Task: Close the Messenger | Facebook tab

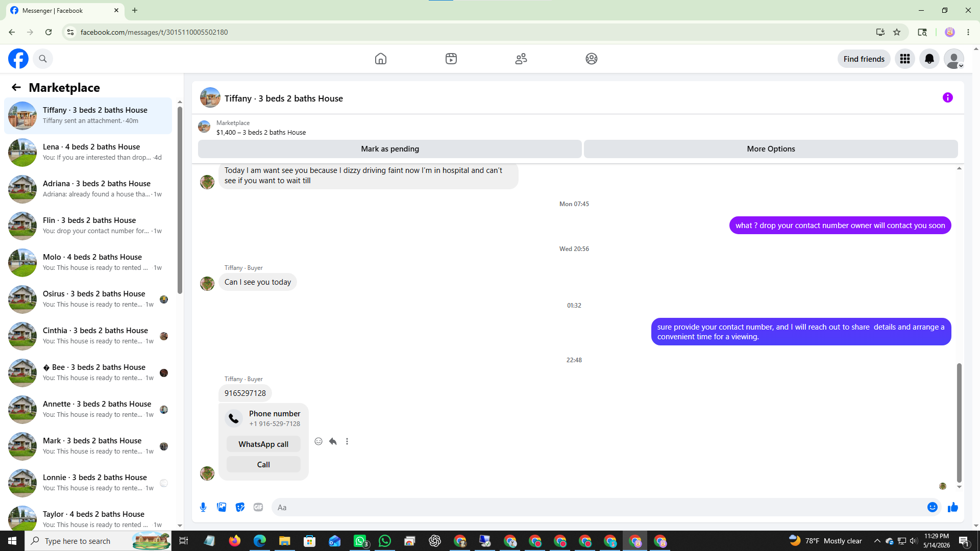Action: (x=116, y=10)
